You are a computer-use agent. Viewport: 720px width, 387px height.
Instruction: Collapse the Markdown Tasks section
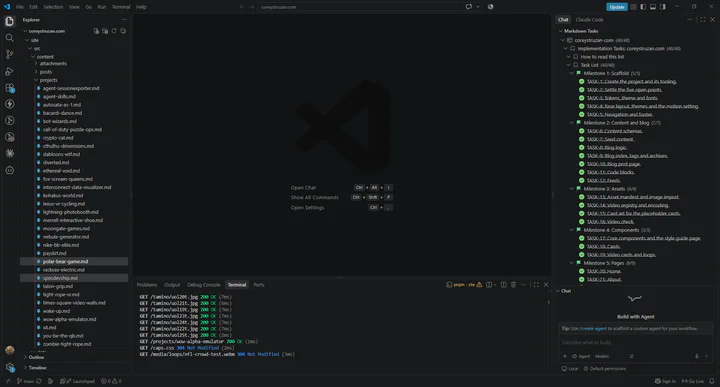click(561, 31)
